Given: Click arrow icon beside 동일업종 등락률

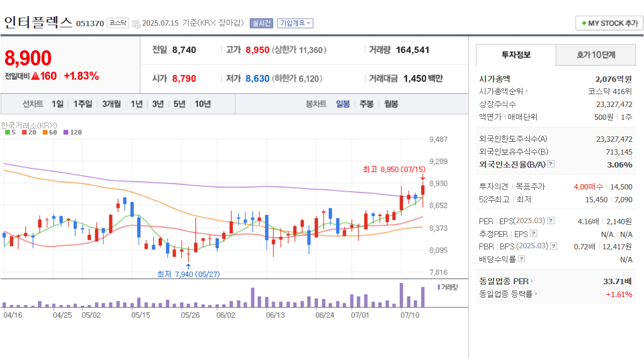Looking at the screenshot, I should 536,294.
